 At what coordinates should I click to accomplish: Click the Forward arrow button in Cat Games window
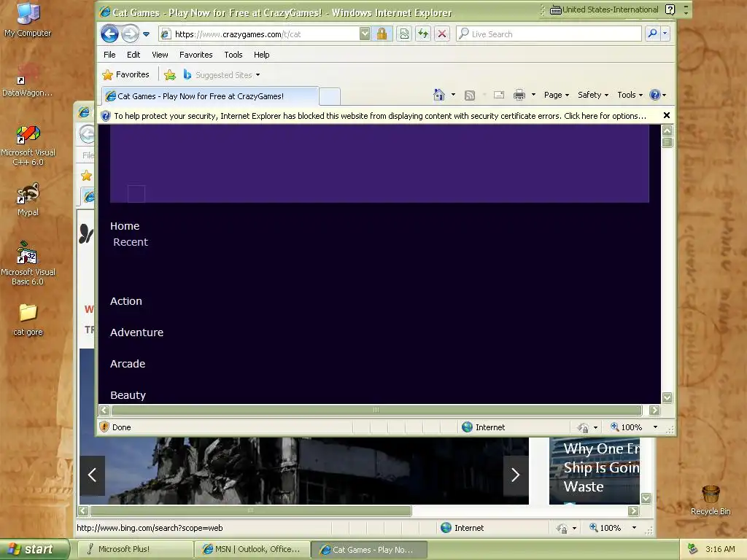tap(130, 34)
